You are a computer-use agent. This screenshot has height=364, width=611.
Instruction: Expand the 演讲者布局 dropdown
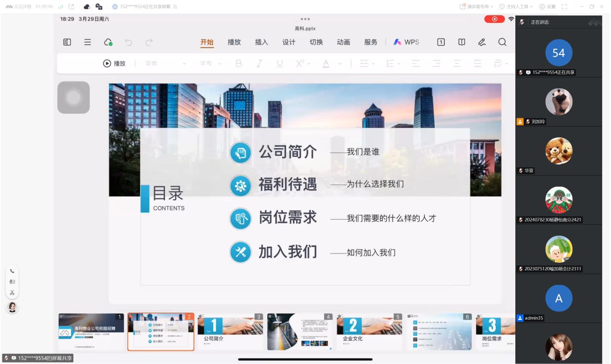476,7
